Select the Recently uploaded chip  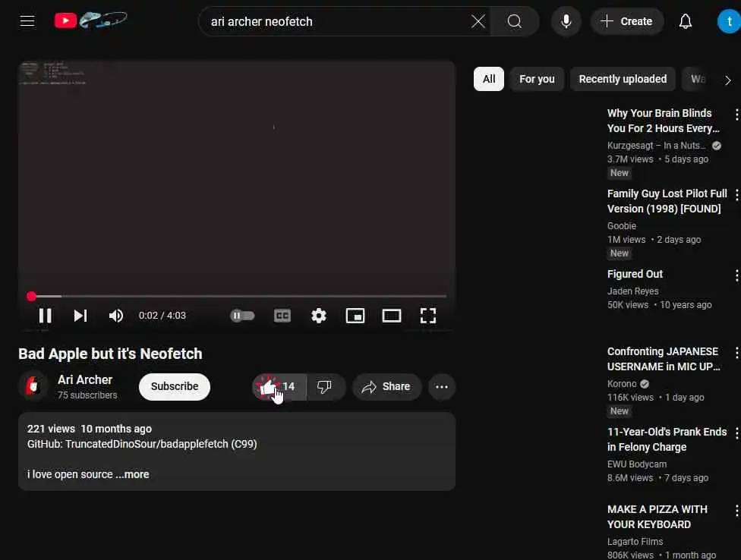(623, 79)
